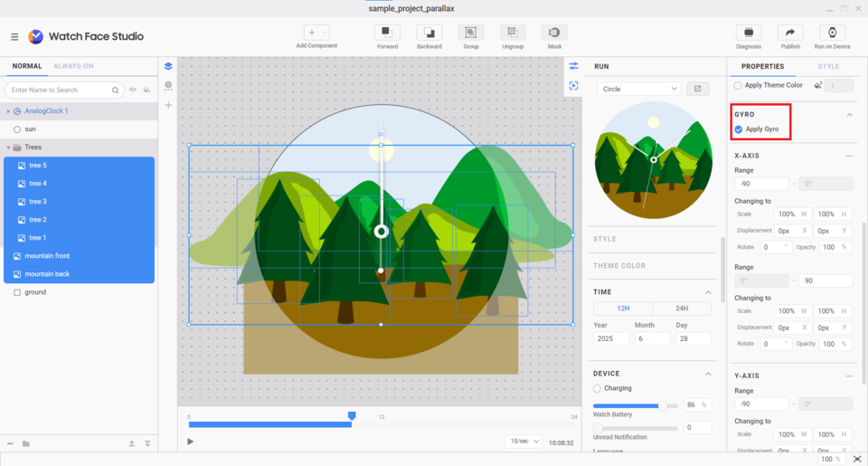Click the Forward arrange icon
The image size is (868, 466).
pos(387,33)
